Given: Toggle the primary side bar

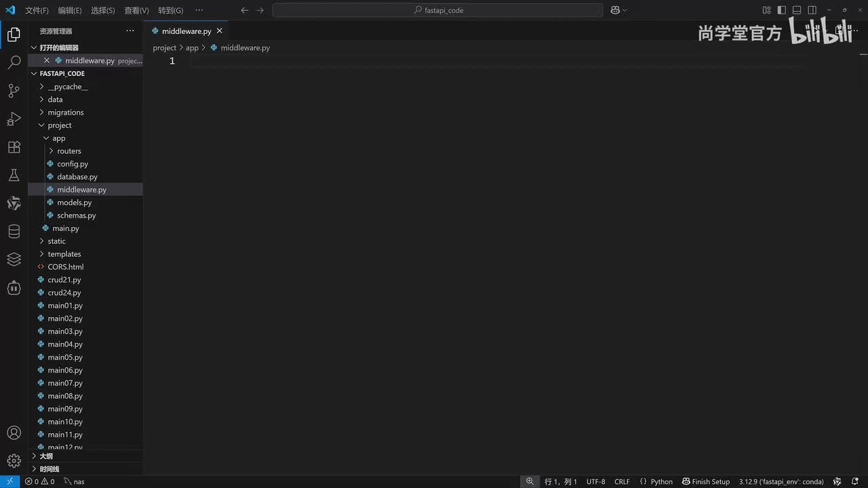Looking at the screenshot, I should point(782,10).
